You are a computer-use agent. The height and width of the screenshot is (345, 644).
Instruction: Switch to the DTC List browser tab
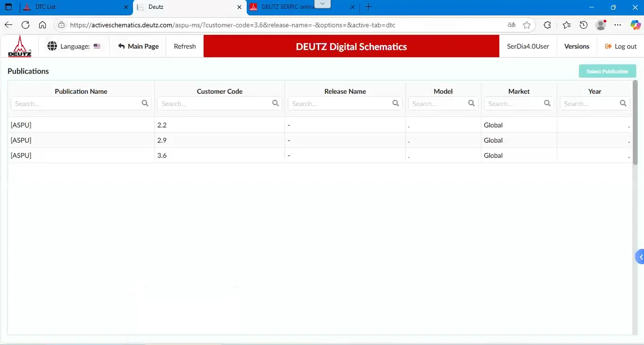(76, 7)
